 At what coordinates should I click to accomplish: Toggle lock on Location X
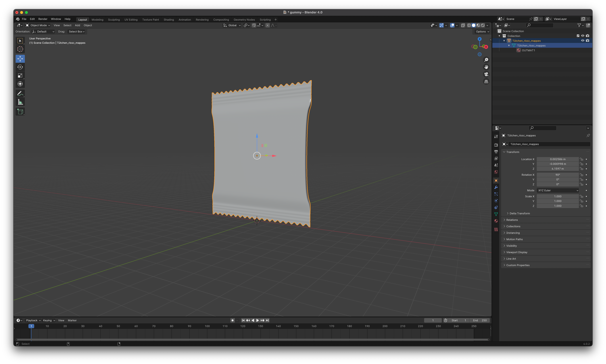click(581, 159)
